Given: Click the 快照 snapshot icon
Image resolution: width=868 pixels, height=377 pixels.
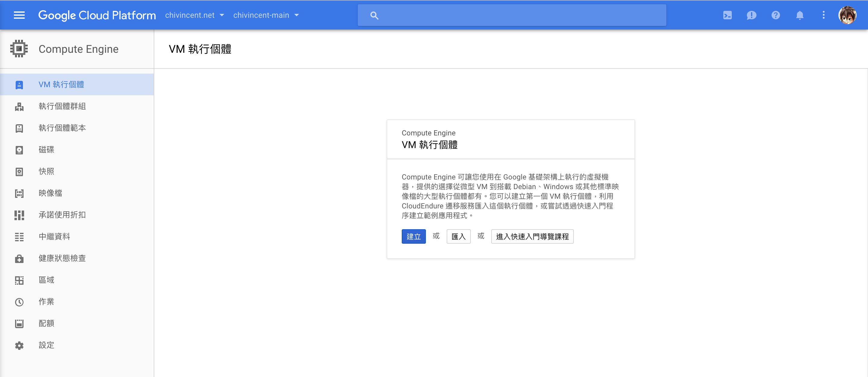Looking at the screenshot, I should pyautogui.click(x=19, y=172).
